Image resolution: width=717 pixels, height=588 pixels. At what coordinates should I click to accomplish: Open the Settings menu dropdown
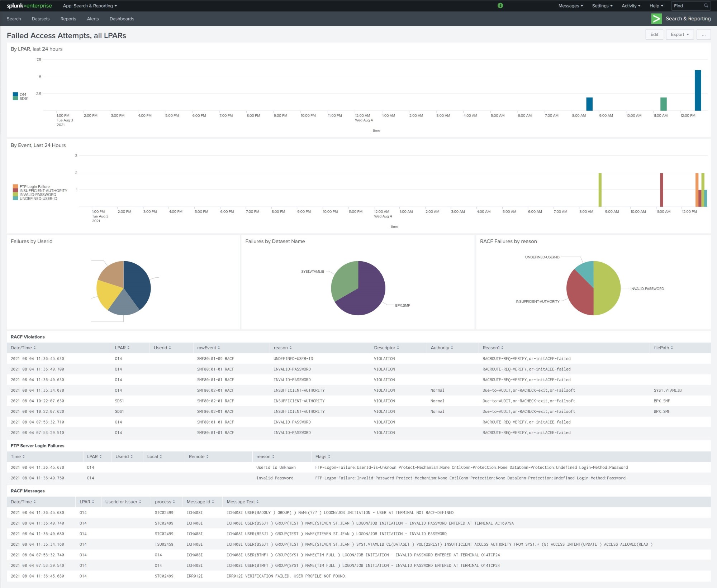pos(602,6)
